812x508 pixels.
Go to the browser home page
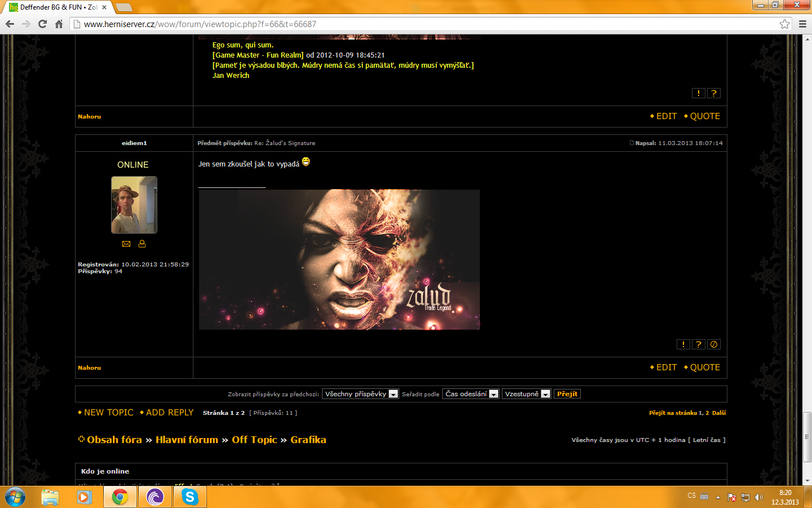59,24
